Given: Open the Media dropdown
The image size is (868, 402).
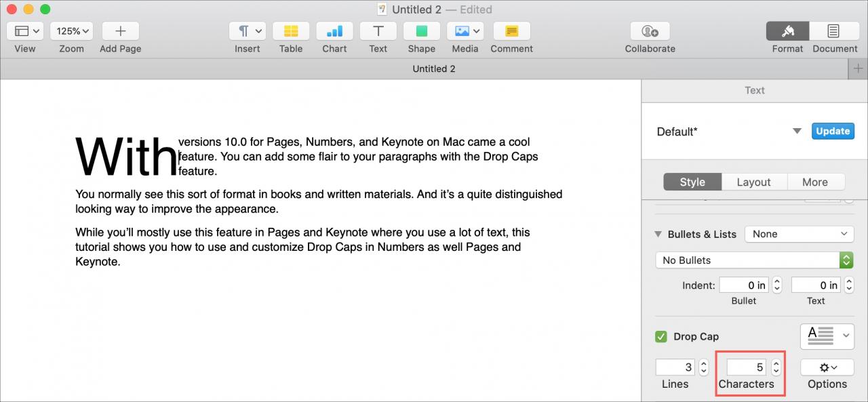Looking at the screenshot, I should point(465,31).
